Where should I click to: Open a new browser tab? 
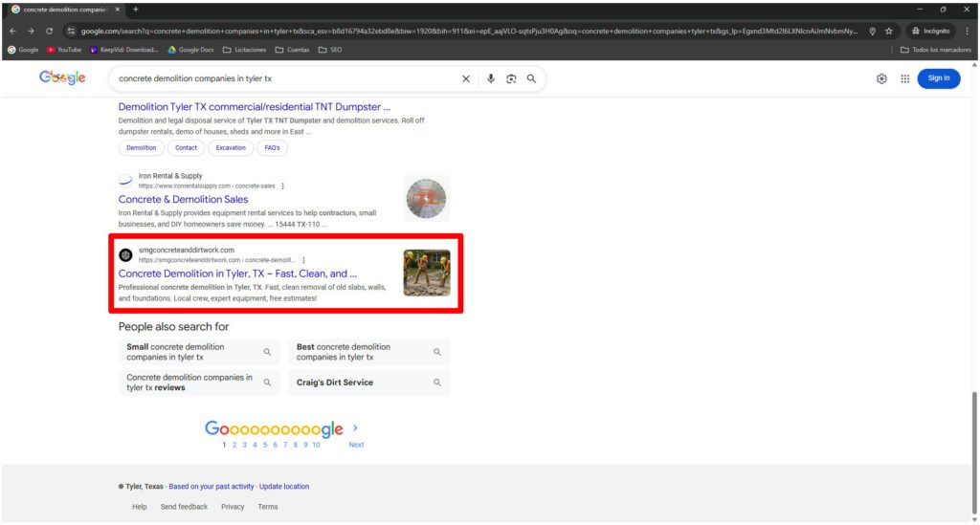coord(136,10)
